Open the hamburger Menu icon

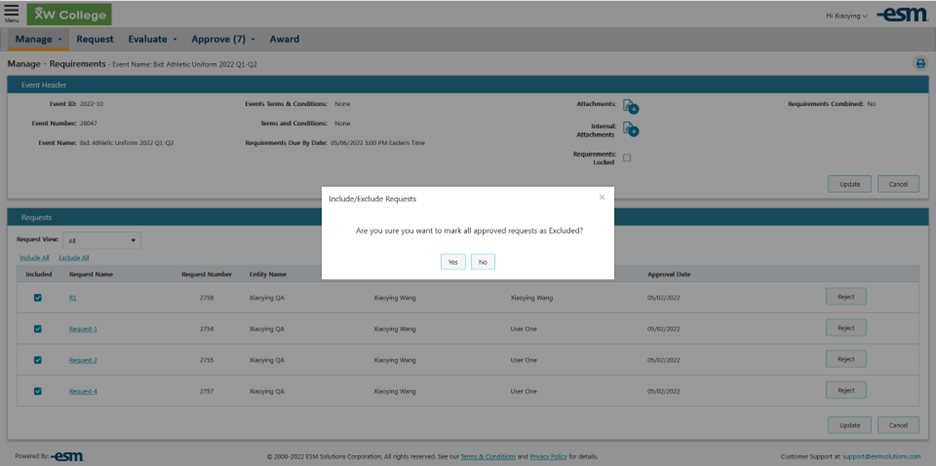click(11, 13)
